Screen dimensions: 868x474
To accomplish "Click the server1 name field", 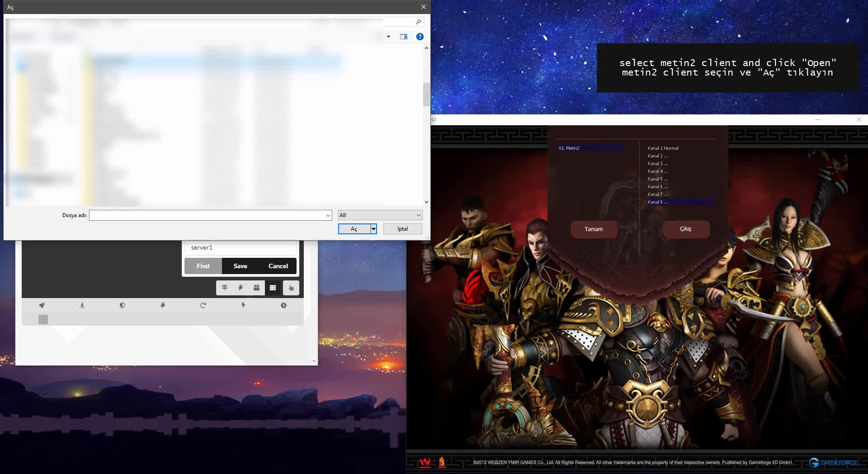I will pos(241,247).
